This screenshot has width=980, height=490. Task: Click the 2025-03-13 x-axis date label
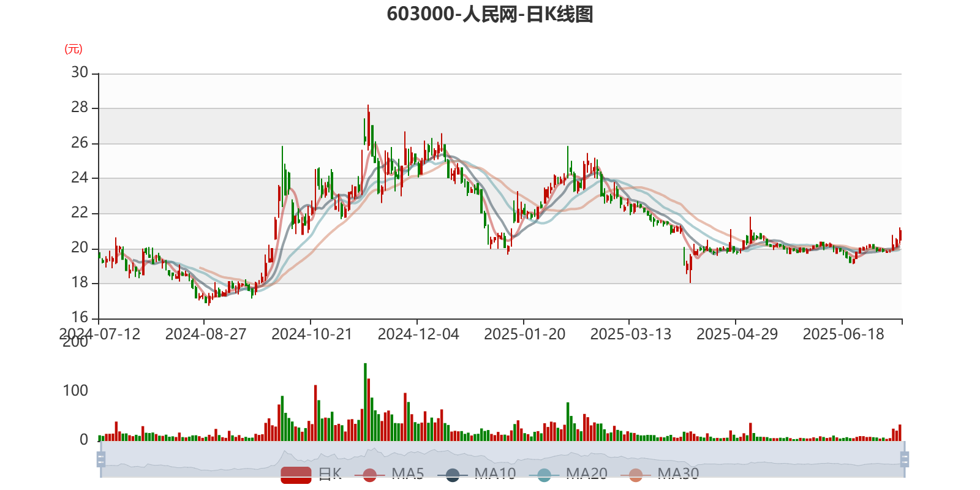pyautogui.click(x=631, y=334)
